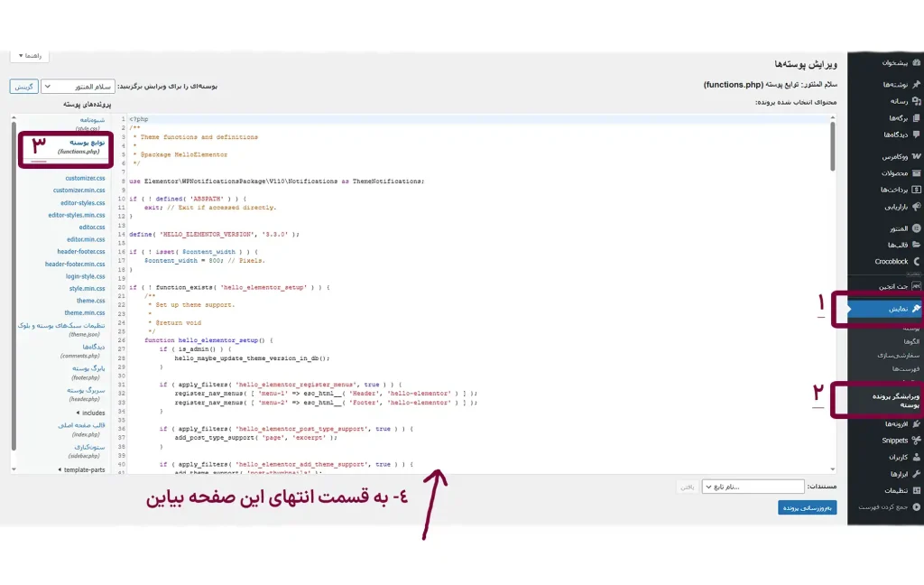Open customizer.css in the theme files
Image resolution: width=924 pixels, height=585 pixels.
[86, 178]
